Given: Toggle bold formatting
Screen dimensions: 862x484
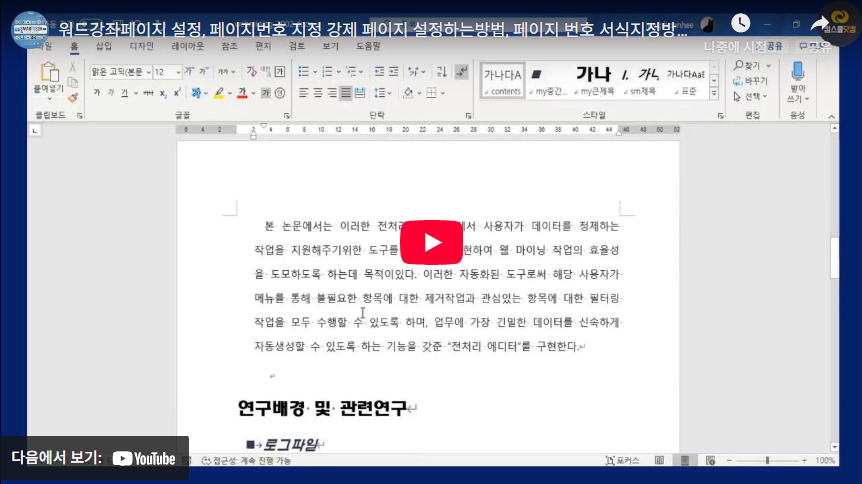Looking at the screenshot, I should point(97,93).
